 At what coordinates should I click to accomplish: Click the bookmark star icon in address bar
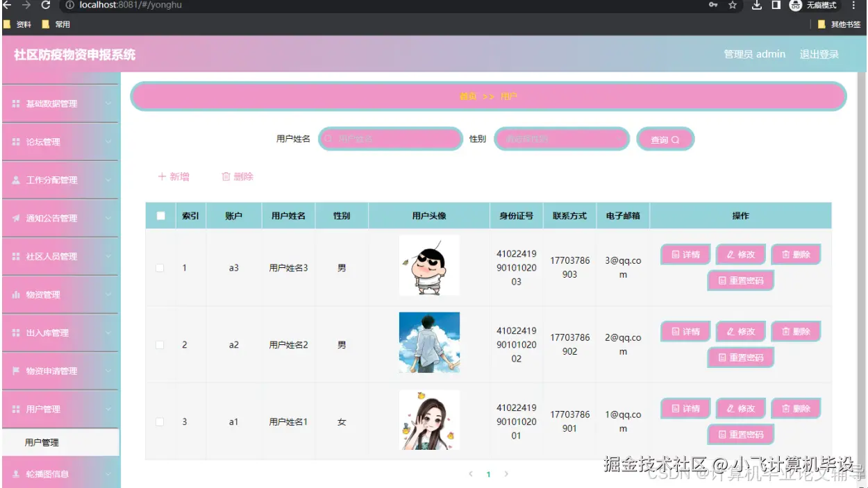tap(733, 5)
